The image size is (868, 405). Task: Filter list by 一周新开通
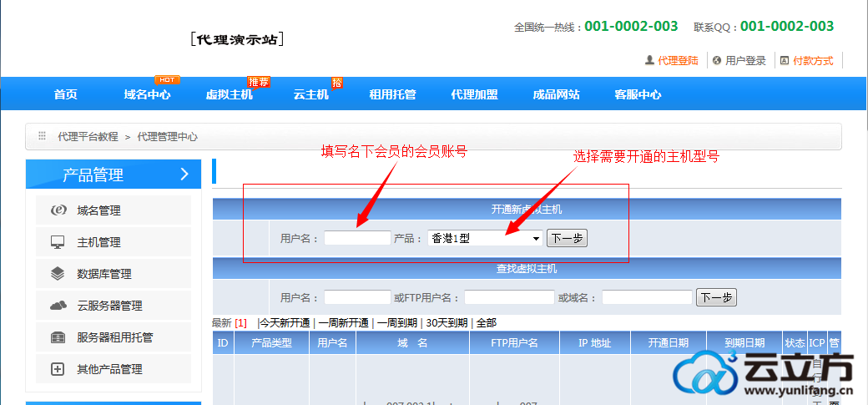point(343,323)
